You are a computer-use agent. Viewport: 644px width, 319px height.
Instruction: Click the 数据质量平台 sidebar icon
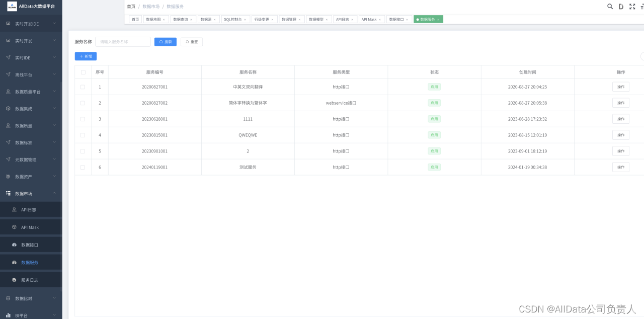click(8, 92)
